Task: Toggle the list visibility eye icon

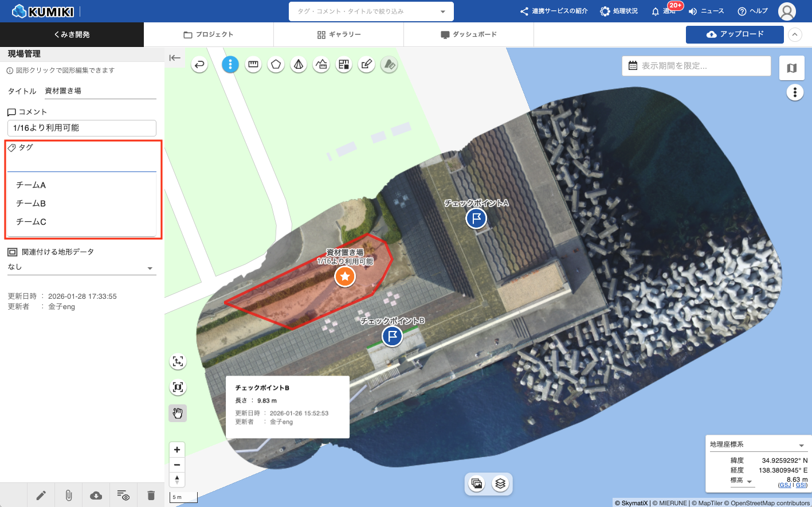Action: 123,495
